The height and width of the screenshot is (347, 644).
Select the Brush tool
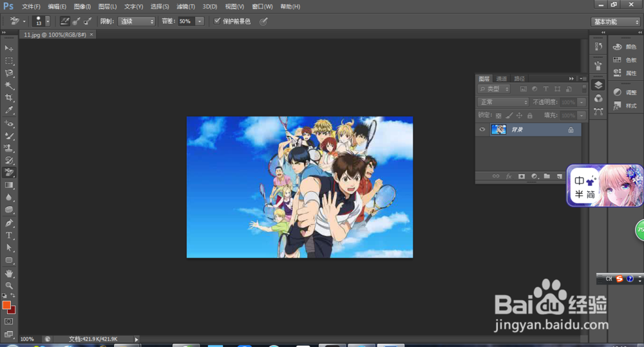click(x=8, y=135)
